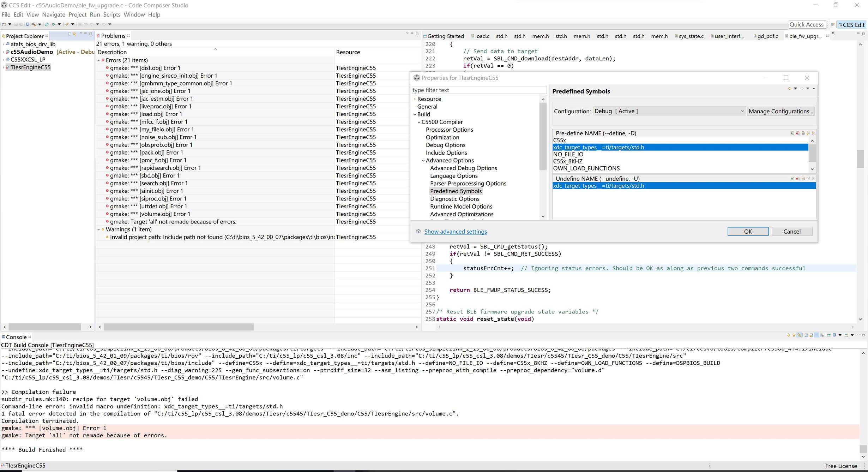This screenshot has height=472, width=868.
Task: Switch to the Getting Started tab
Action: [444, 36]
